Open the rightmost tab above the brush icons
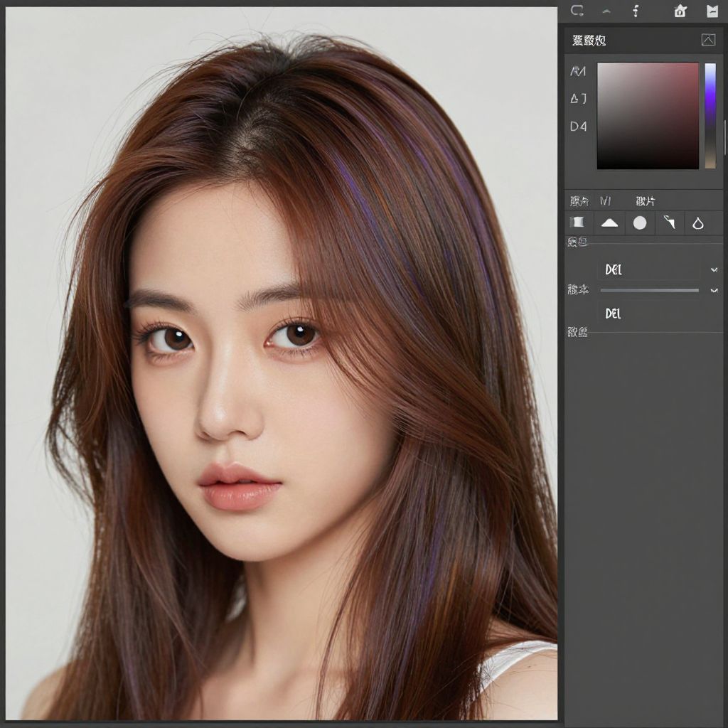Viewport: 728px width, 728px height. [646, 201]
